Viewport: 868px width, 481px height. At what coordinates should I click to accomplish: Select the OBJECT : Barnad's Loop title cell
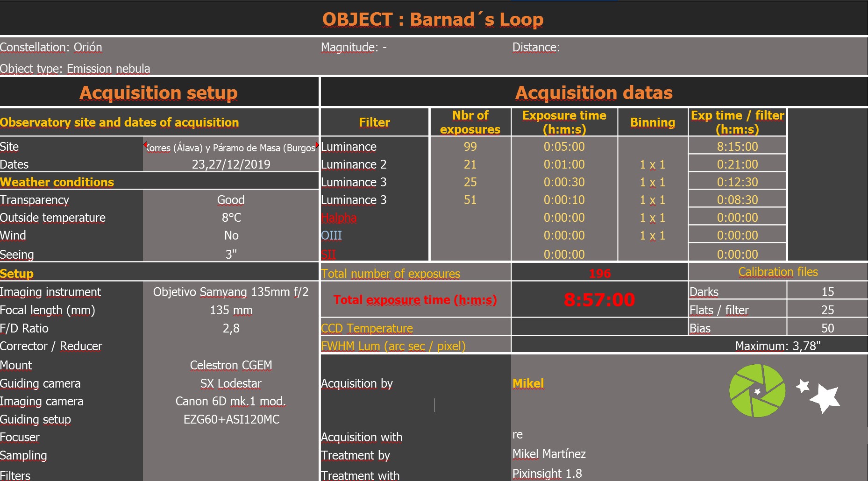(x=433, y=20)
